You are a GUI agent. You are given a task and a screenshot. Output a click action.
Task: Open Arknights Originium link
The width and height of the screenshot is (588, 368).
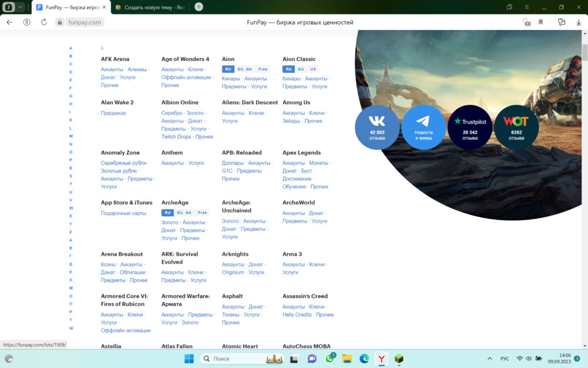pyautogui.click(x=232, y=272)
